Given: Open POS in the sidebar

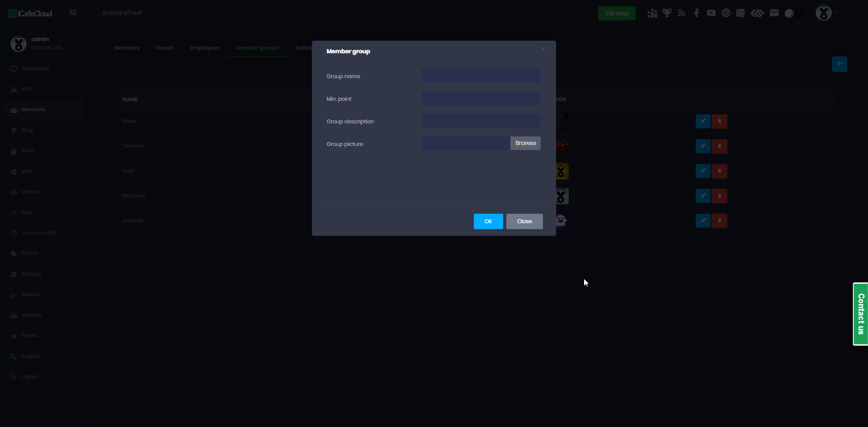Looking at the screenshot, I should pos(26,89).
